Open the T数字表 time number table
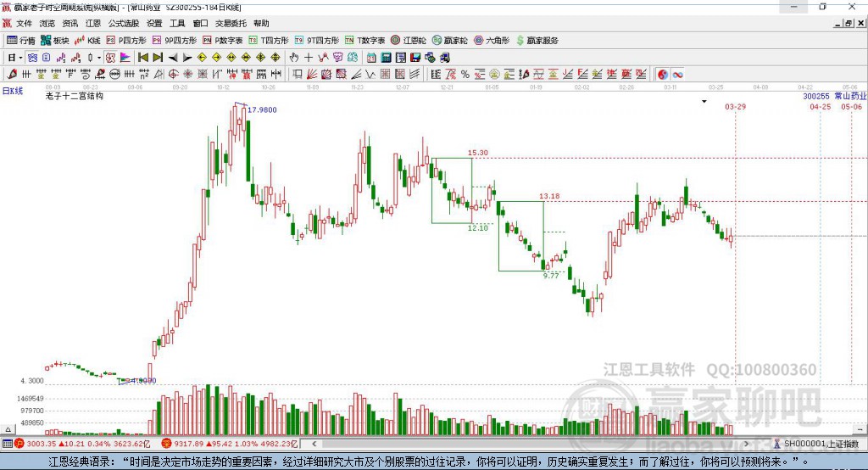 [x=364, y=41]
